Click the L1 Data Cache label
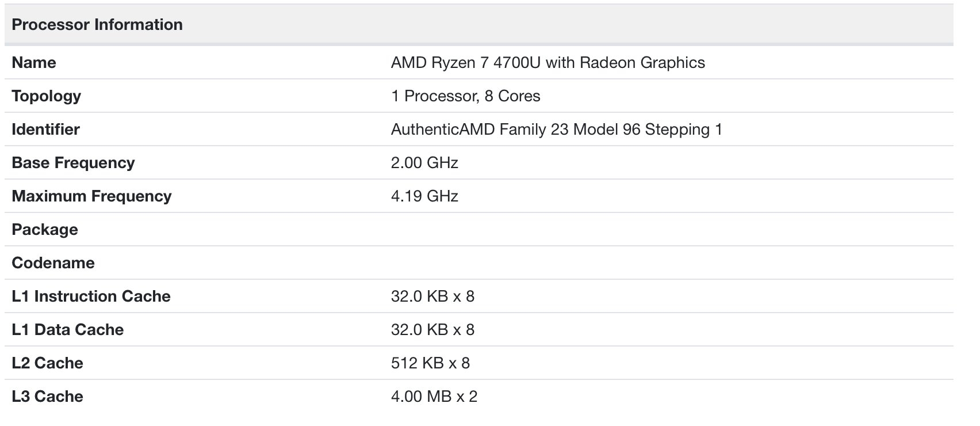The image size is (980, 426). coord(67,330)
